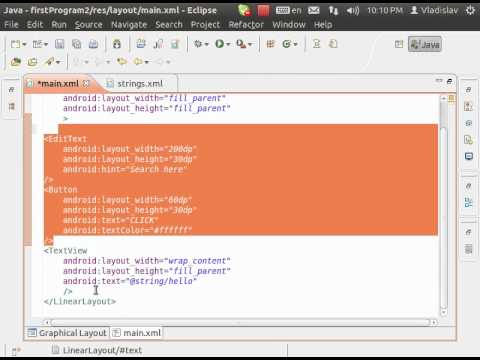Expand the Search toolbar dropdown arrow
The image size is (480, 360).
click(x=58, y=62)
